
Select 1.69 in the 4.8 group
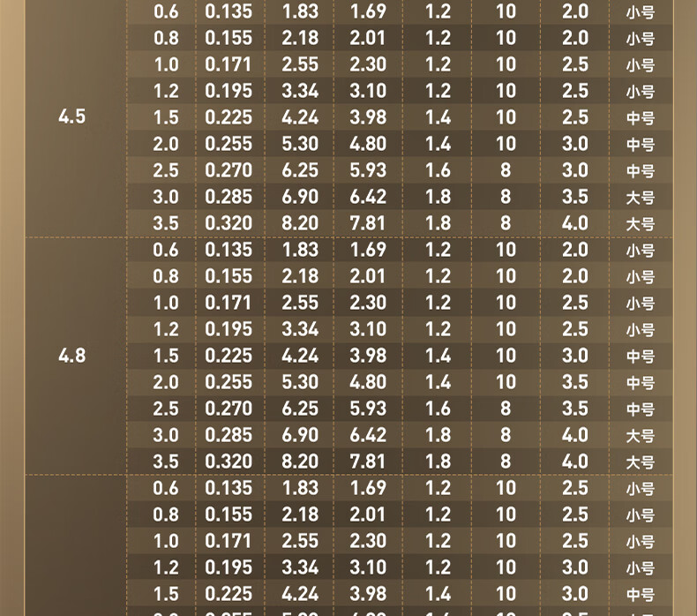coord(368,250)
